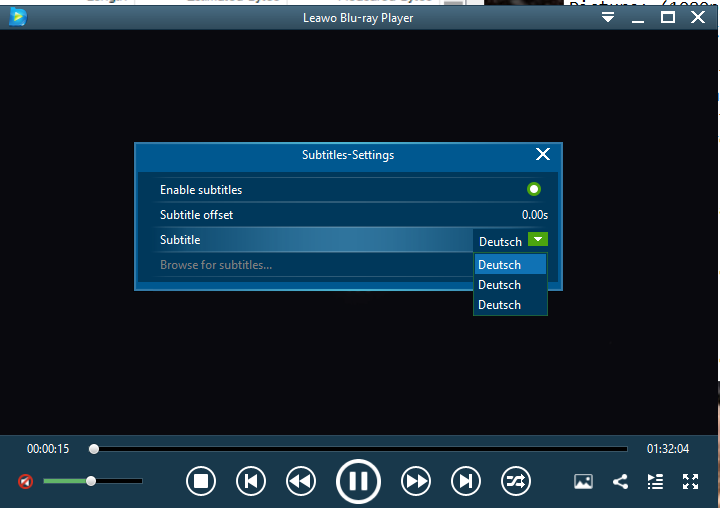The height and width of the screenshot is (508, 720).
Task: Toggle the Enable subtitles radio indicator
Action: coord(534,189)
